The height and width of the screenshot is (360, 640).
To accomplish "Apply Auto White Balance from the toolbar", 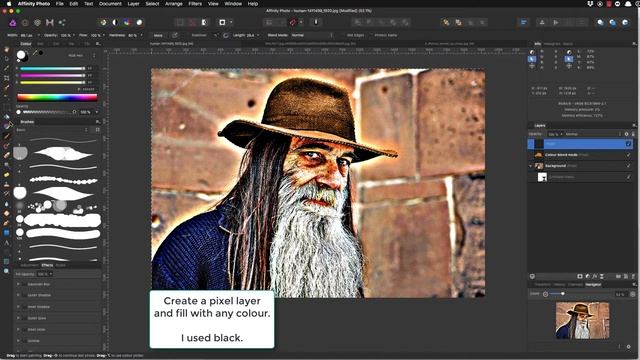I will [x=140, y=22].
